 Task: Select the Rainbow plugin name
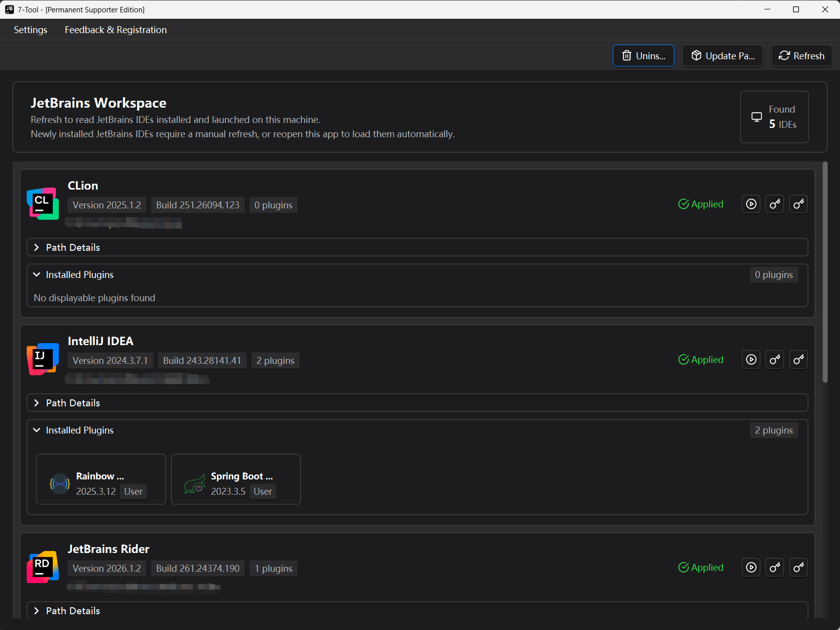point(100,476)
